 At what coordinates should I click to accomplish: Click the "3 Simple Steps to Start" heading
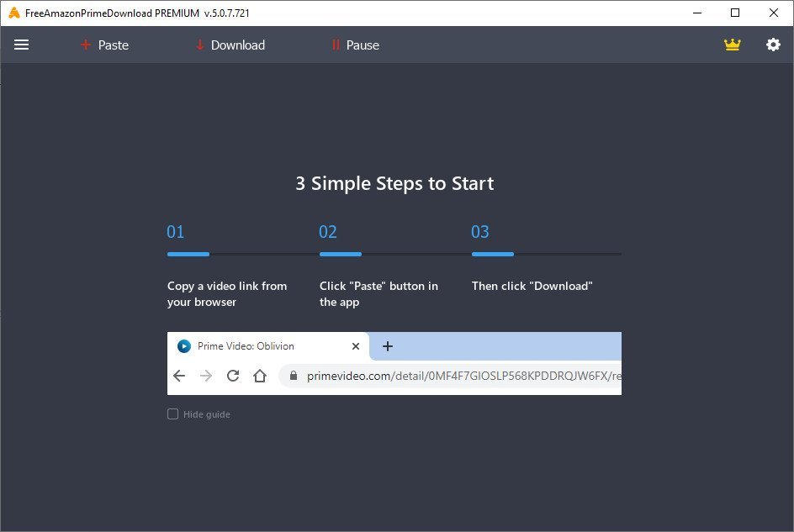click(x=394, y=184)
